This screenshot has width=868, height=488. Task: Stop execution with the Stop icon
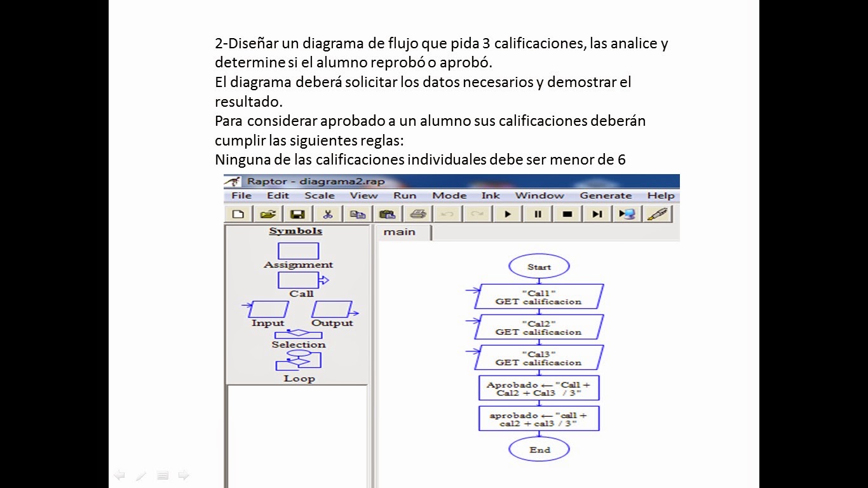click(567, 214)
